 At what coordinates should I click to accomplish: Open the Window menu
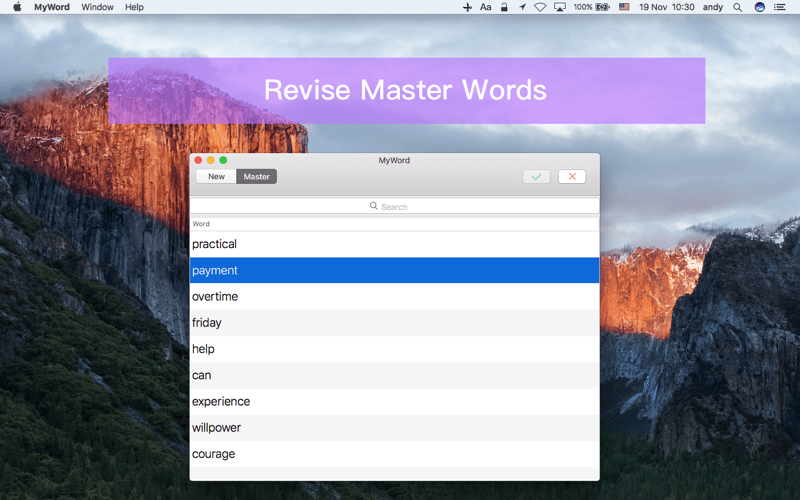tap(97, 7)
